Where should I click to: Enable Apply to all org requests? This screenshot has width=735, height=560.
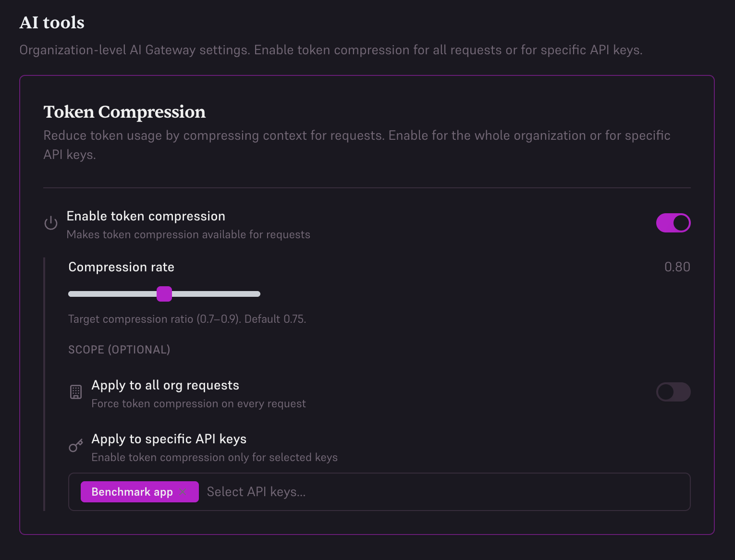coord(673,392)
